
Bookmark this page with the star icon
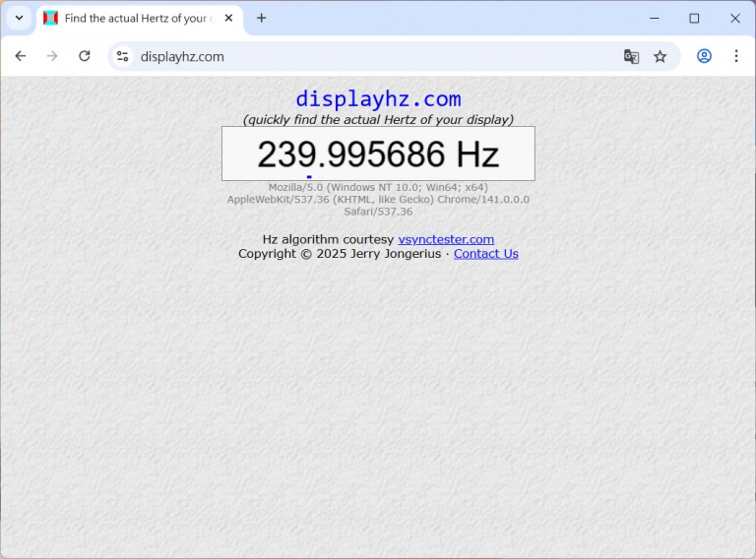click(x=661, y=56)
